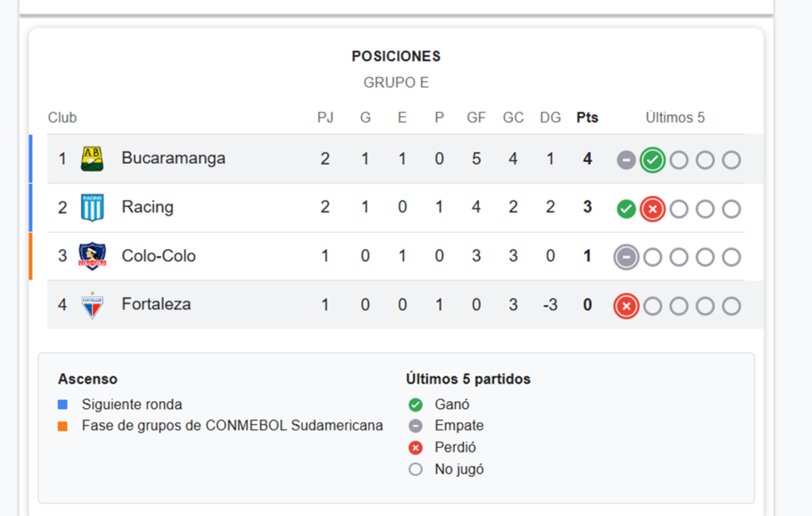Click the Bucaramanga team name

pyautogui.click(x=174, y=158)
